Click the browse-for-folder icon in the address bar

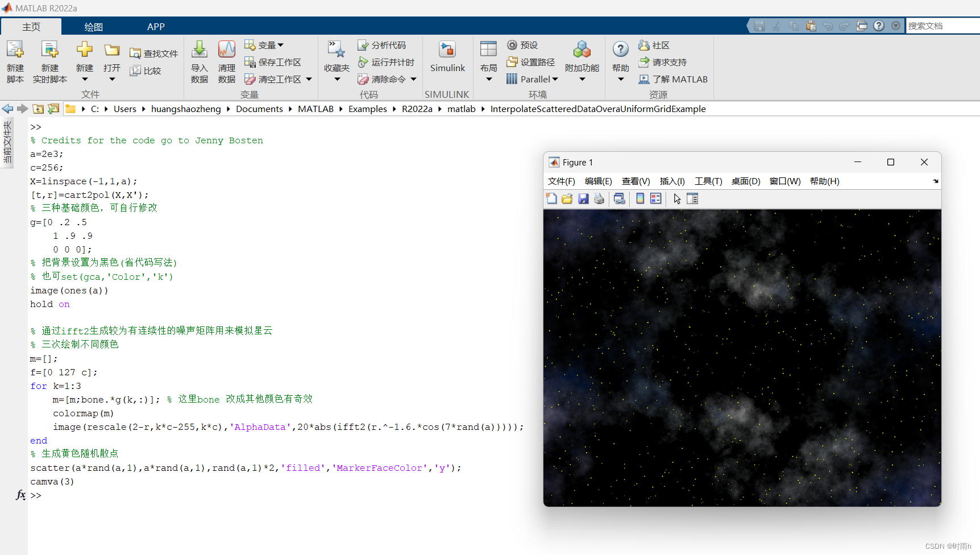pos(53,109)
